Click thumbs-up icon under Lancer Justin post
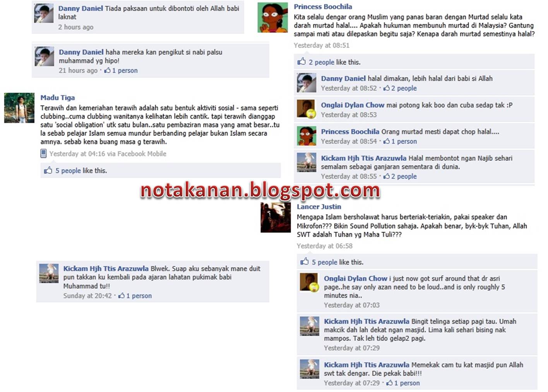 point(305,262)
